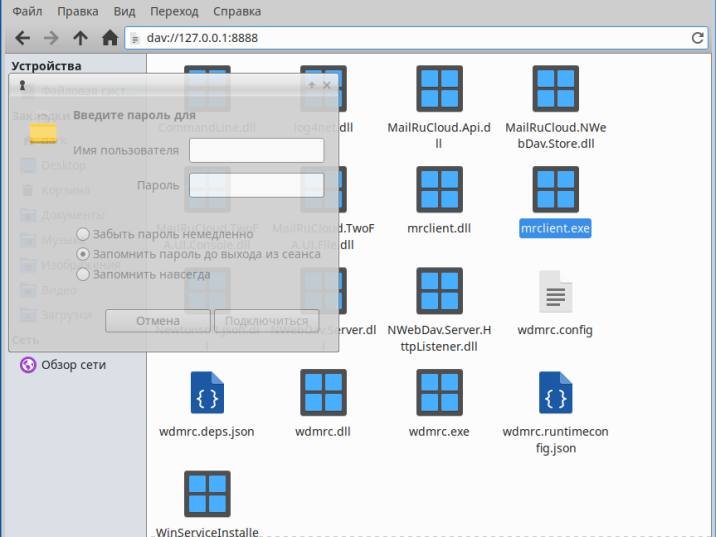This screenshot has height=537, width=716.
Task: Select the MailRuCloud.NWebDav.Store.dll file icon
Action: (x=556, y=89)
